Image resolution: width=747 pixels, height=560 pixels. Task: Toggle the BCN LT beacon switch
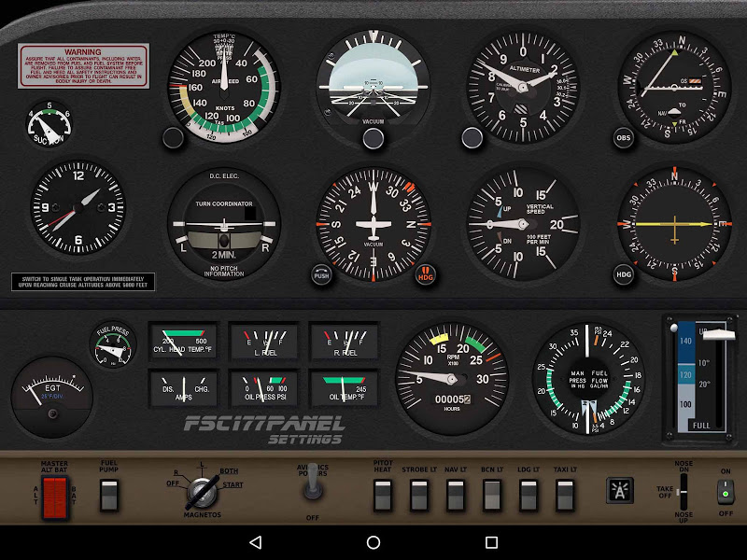coord(492,495)
